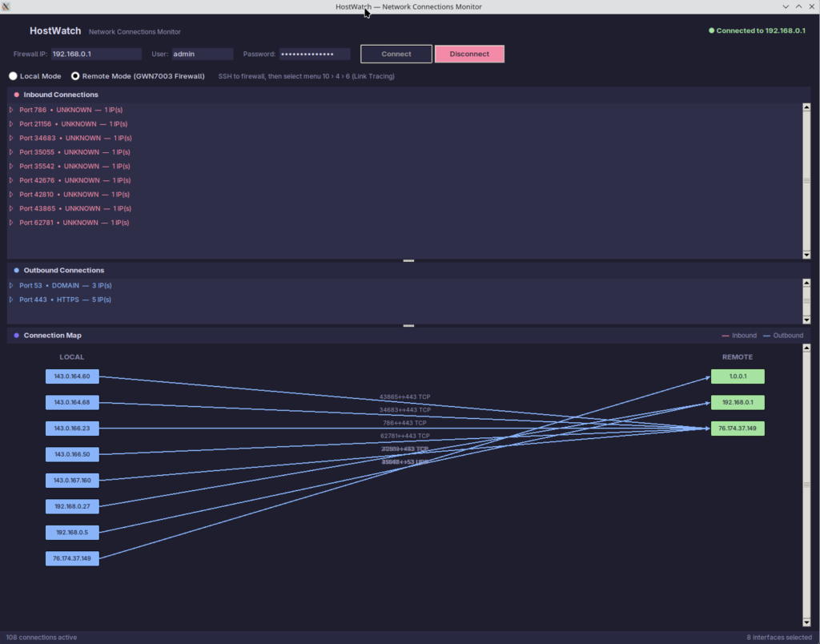This screenshot has width=820, height=644.
Task: Click the Disconnect button
Action: click(x=469, y=54)
